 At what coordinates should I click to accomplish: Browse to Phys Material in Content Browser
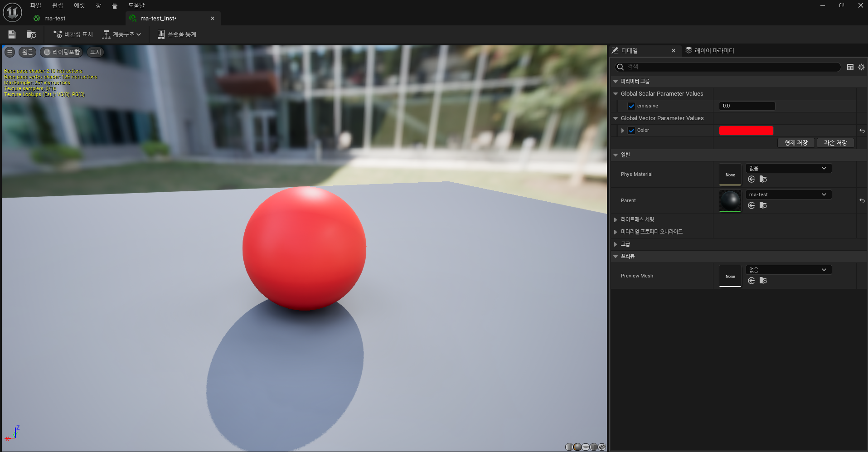tap(763, 180)
